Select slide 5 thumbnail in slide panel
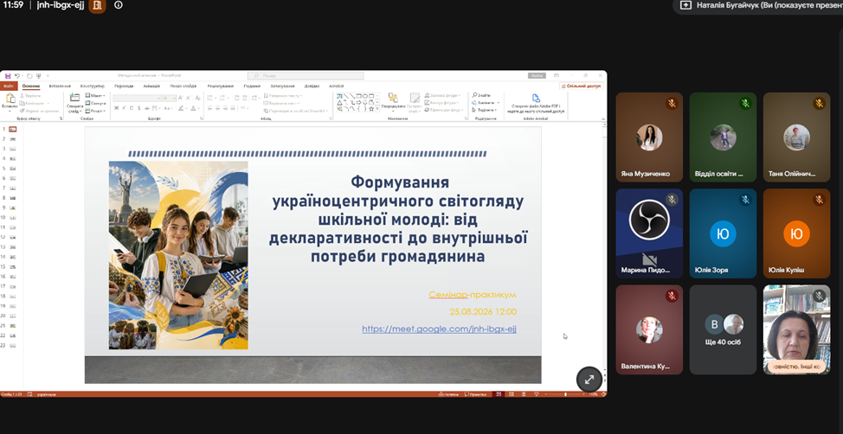This screenshot has width=843, height=434. point(12,168)
